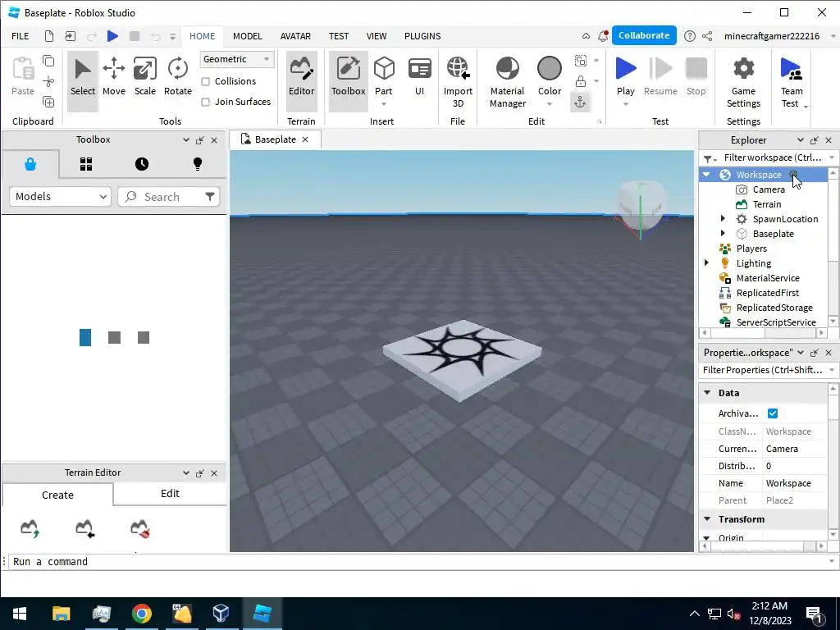Click the new file icon in title toolbar
840x630 pixels.
[x=48, y=36]
